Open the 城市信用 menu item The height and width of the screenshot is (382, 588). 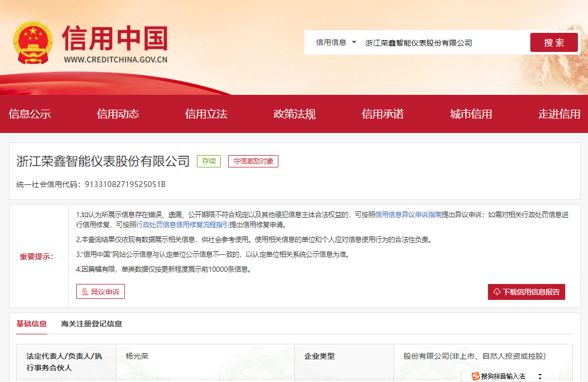coord(471,114)
